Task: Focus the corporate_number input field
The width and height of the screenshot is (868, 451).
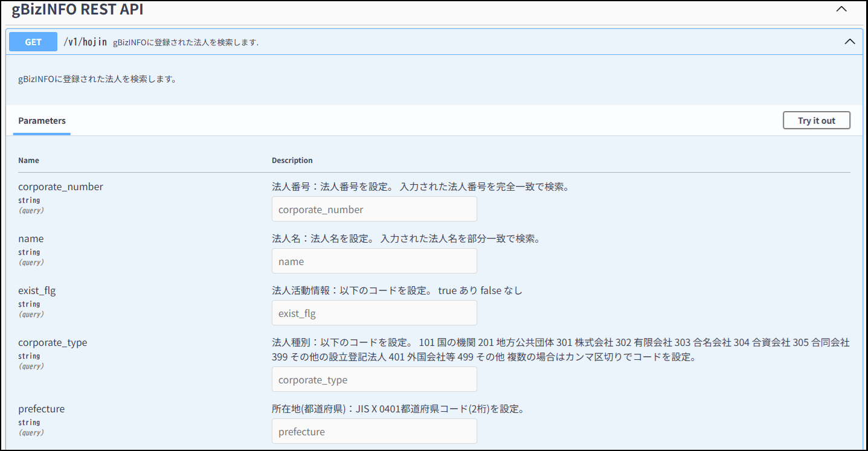Action: pos(374,210)
